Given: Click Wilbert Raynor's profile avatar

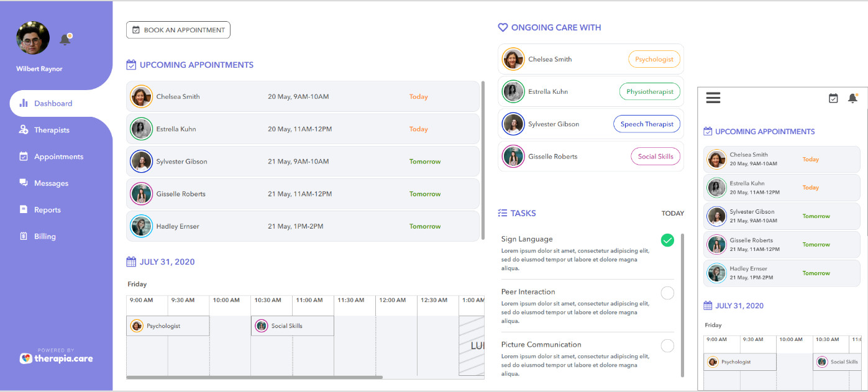Looking at the screenshot, I should click(x=33, y=38).
